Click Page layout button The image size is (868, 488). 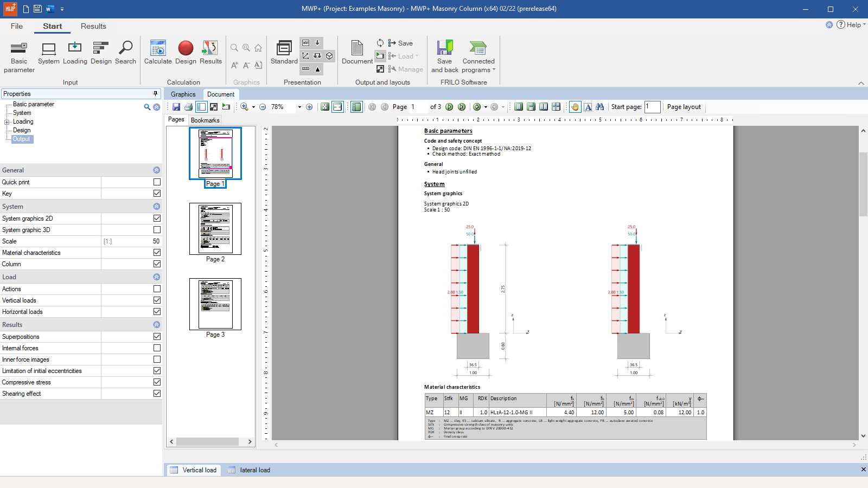click(684, 107)
